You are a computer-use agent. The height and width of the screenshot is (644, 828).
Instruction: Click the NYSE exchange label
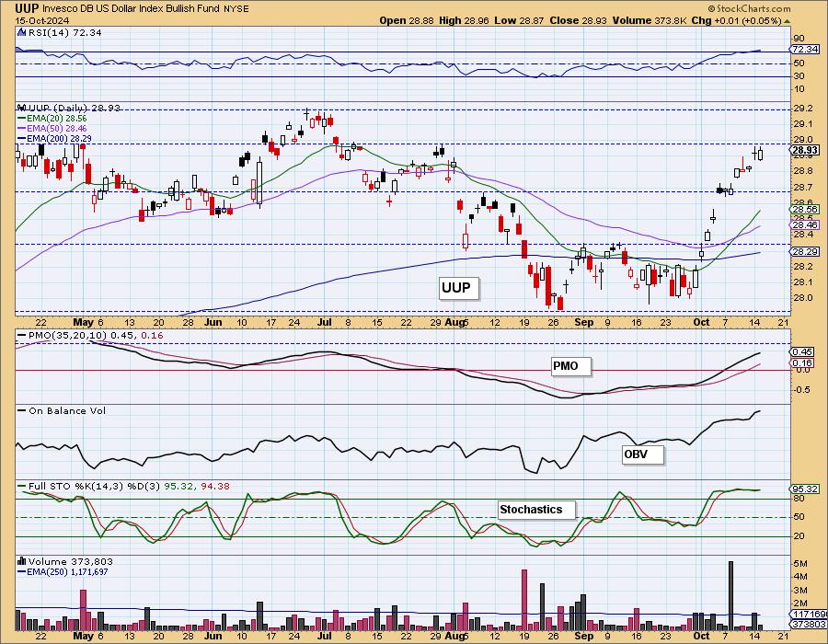(236, 9)
